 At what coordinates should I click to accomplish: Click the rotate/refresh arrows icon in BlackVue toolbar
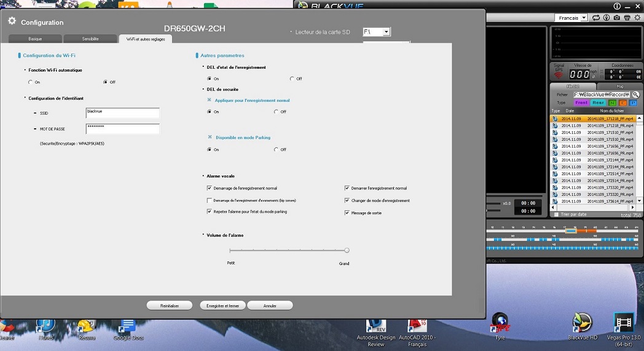[x=596, y=18]
